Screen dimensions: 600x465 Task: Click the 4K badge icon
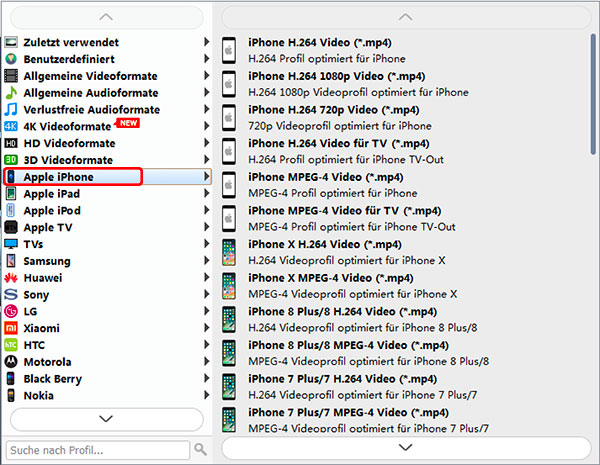tap(11, 126)
